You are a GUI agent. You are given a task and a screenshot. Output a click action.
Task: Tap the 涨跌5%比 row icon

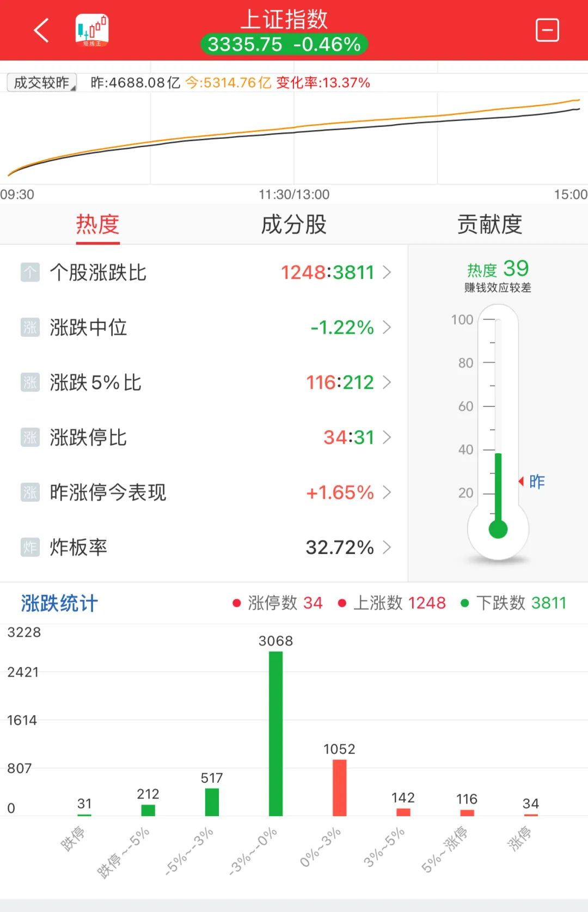30,382
